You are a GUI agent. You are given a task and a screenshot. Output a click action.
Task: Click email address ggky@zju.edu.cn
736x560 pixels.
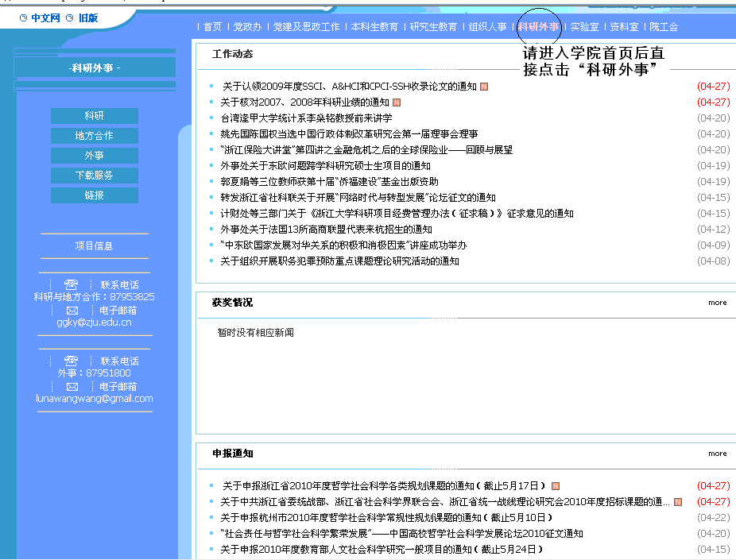pos(95,322)
